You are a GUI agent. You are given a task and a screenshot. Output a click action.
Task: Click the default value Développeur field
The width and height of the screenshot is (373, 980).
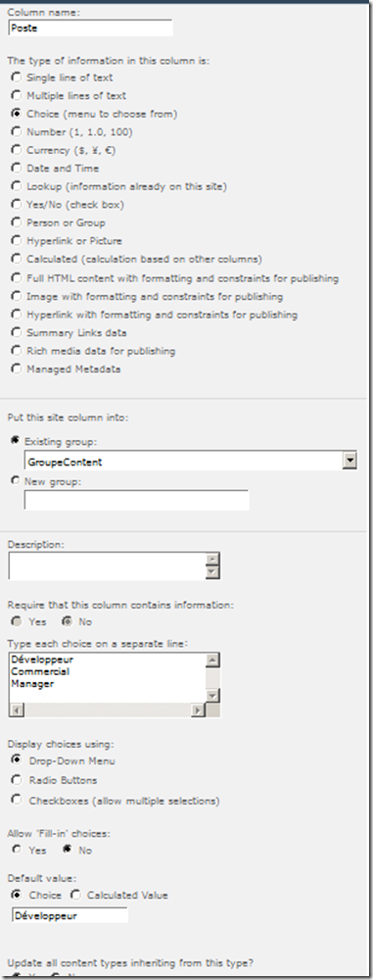70,915
